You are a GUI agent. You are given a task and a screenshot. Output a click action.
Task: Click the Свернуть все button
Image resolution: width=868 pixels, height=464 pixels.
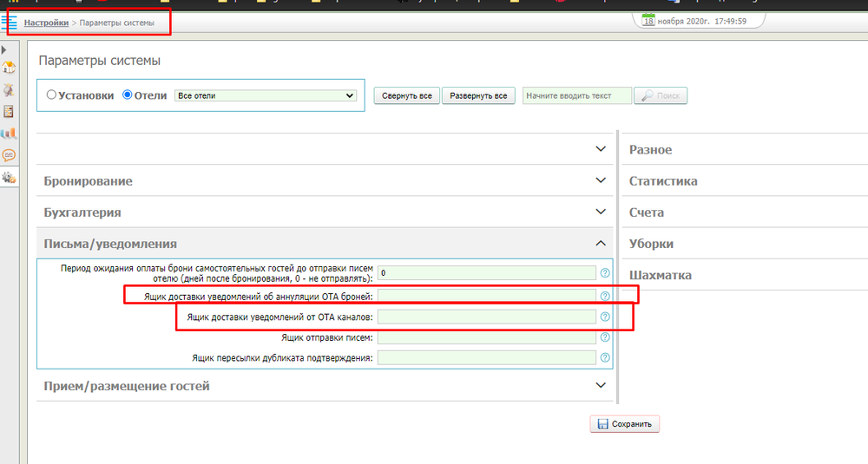click(x=407, y=95)
